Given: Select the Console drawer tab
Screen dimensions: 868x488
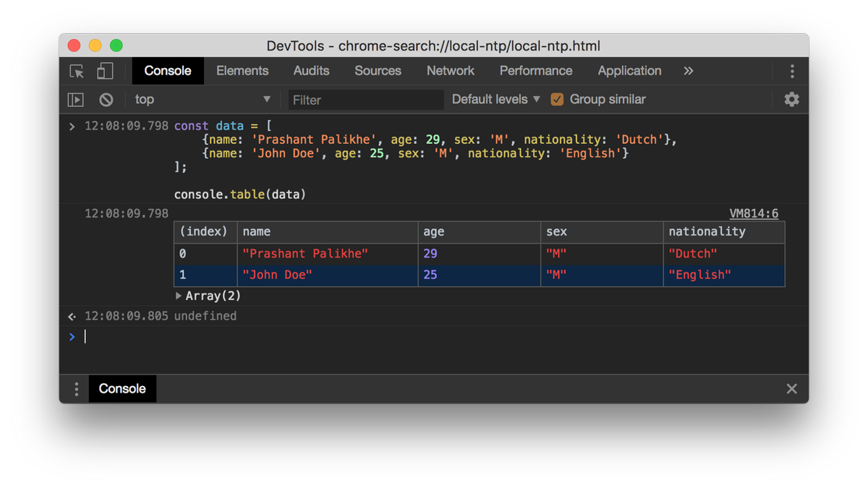Looking at the screenshot, I should pyautogui.click(x=122, y=389).
